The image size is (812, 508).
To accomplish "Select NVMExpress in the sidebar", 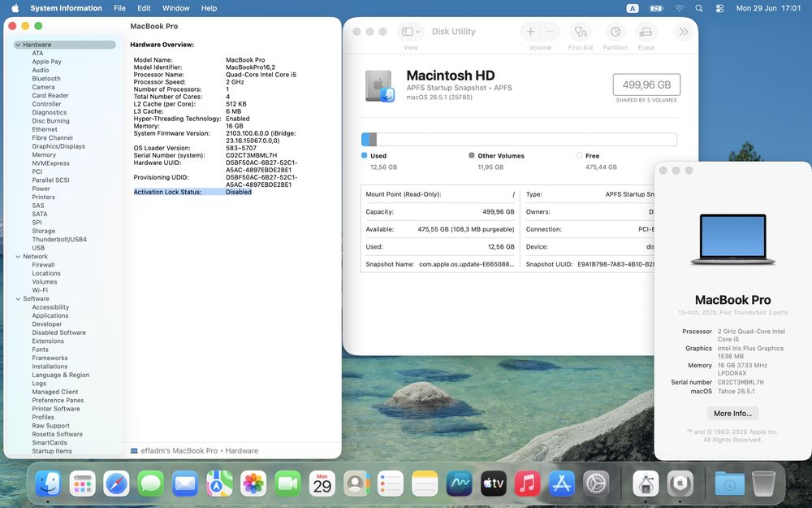I will pyautogui.click(x=50, y=163).
